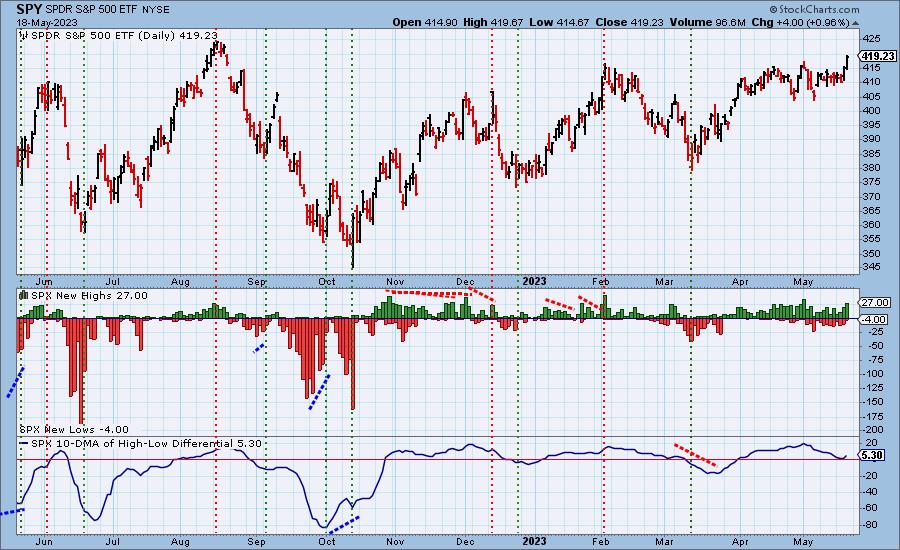Click the up-arrow triangle after the Chg value

click(856, 23)
